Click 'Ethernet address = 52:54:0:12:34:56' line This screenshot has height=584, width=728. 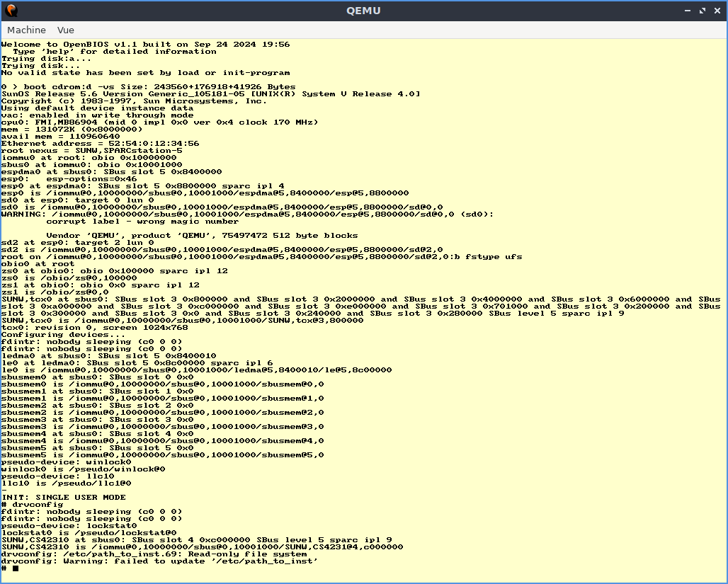tap(101, 144)
